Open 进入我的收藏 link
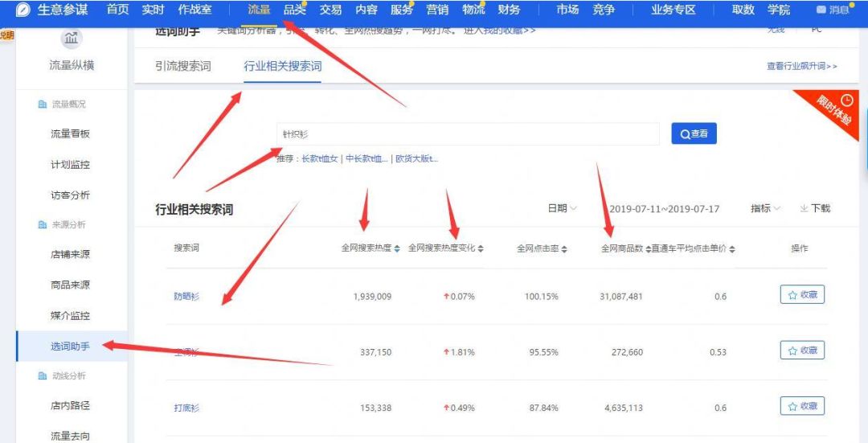This screenshot has height=443, width=868. (499, 31)
